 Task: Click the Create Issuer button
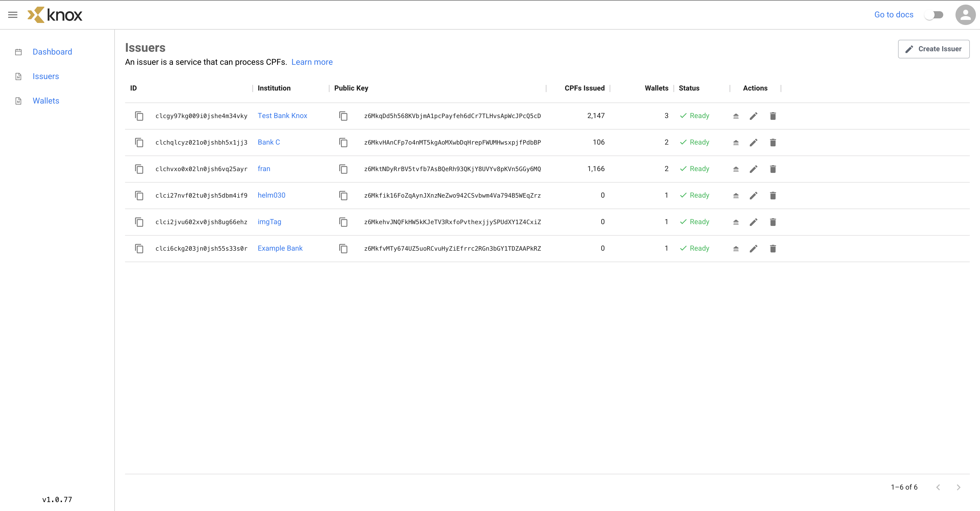pos(934,49)
